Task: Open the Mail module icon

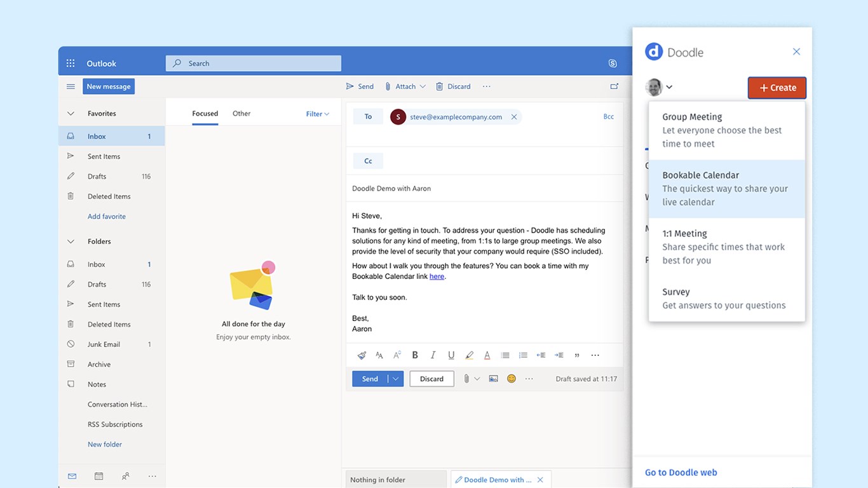Action: click(x=72, y=476)
